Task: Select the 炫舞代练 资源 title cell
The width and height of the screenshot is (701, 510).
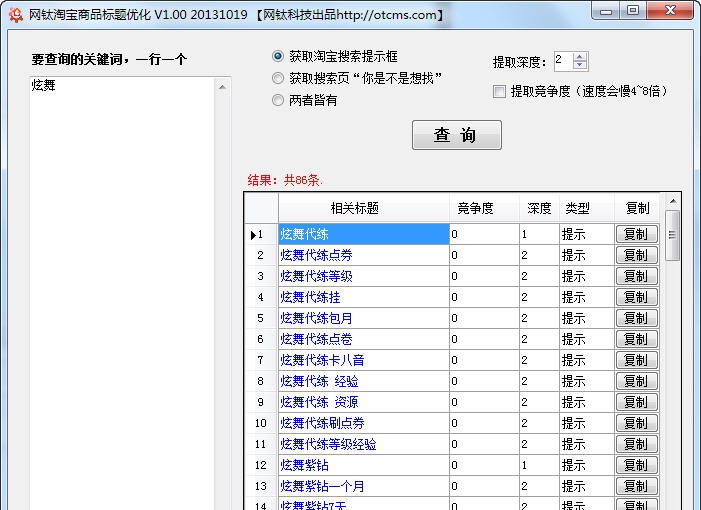Action: pyautogui.click(x=363, y=402)
